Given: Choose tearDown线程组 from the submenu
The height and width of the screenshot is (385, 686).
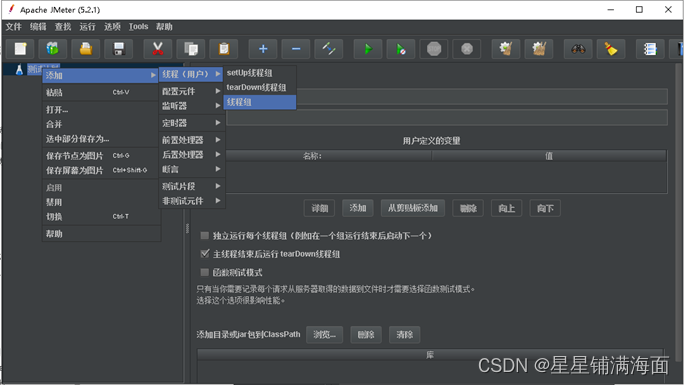Looking at the screenshot, I should (260, 87).
